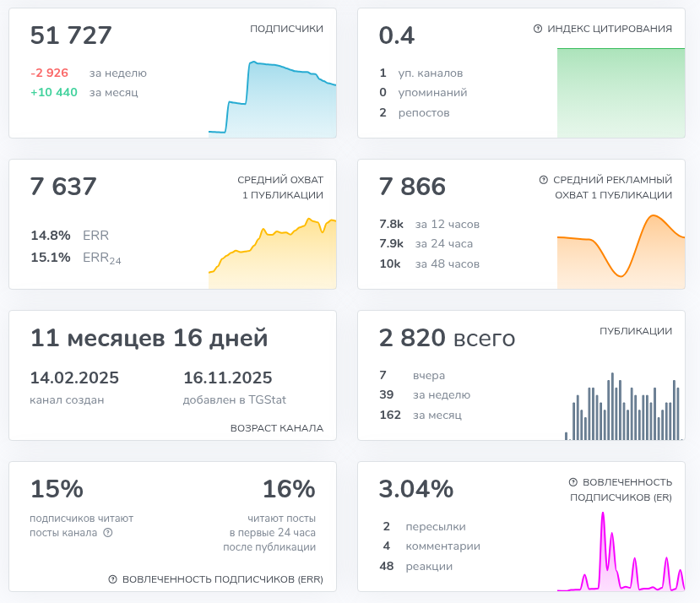The height and width of the screenshot is (603, 700).
Task: Click the blue subscribers growth chart
Action: click(x=272, y=101)
